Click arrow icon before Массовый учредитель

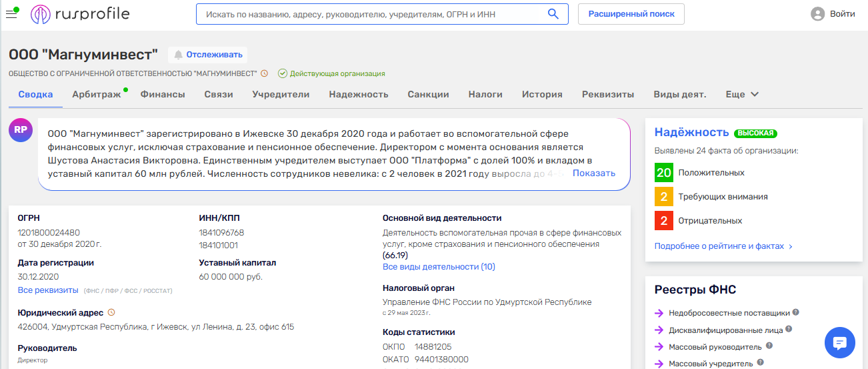pyautogui.click(x=659, y=364)
